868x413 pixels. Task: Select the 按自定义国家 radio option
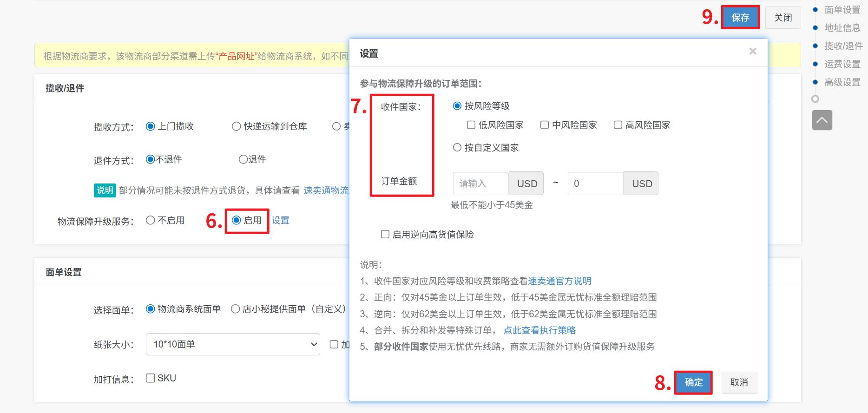coord(457,148)
